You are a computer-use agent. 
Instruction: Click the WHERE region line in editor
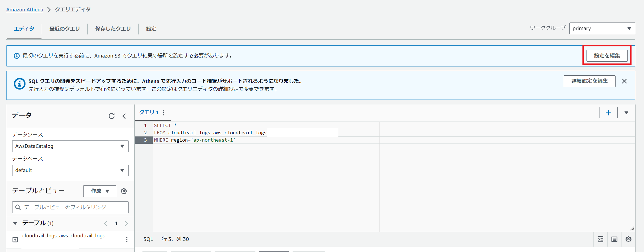pos(195,140)
